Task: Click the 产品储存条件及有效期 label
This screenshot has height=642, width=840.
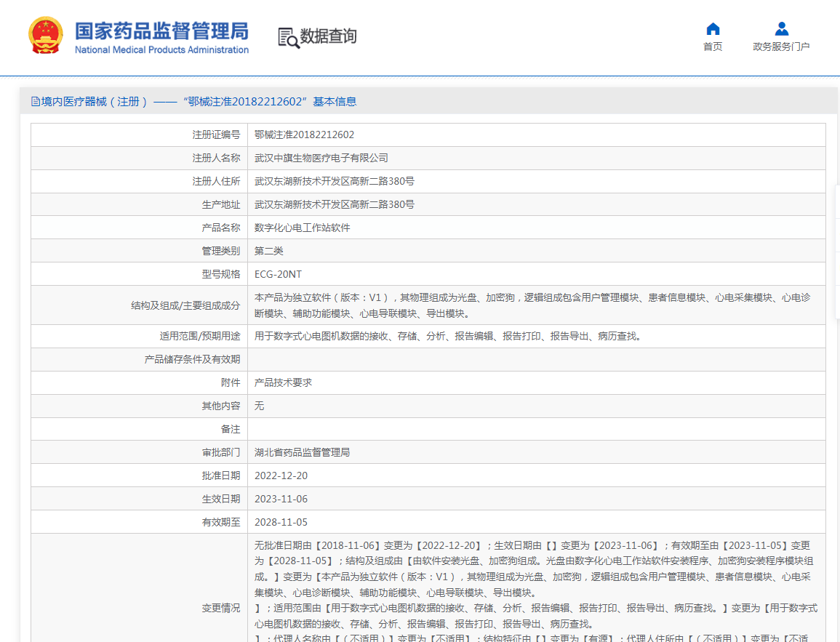Action: (192, 359)
